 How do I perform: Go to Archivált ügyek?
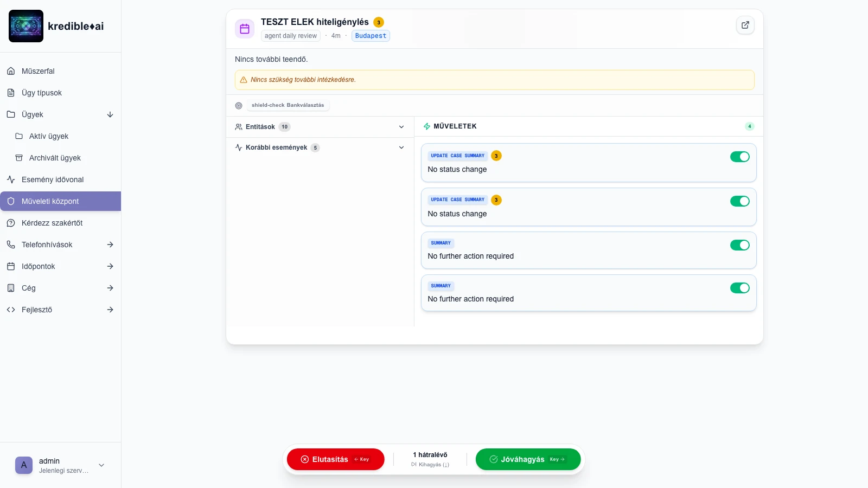tap(55, 158)
